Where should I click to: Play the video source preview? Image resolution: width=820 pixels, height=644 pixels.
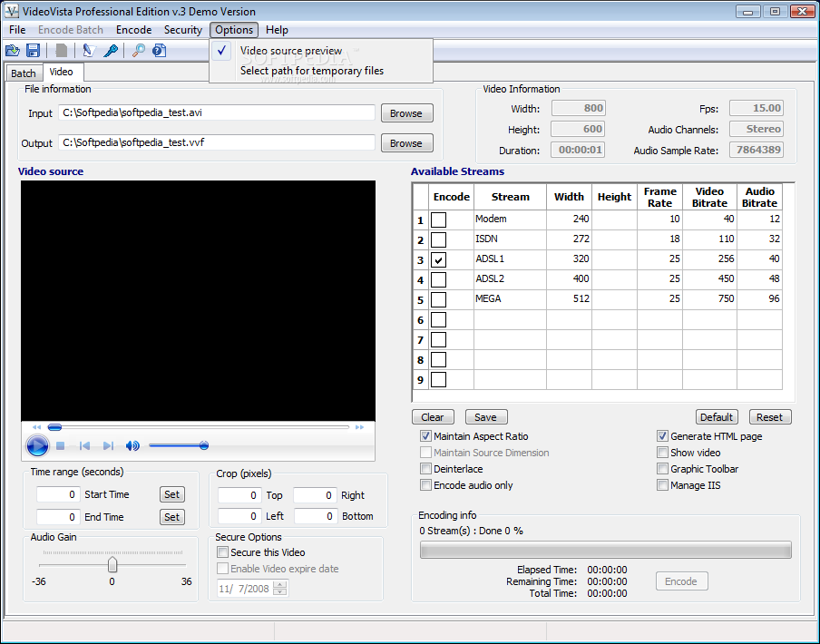tap(37, 445)
